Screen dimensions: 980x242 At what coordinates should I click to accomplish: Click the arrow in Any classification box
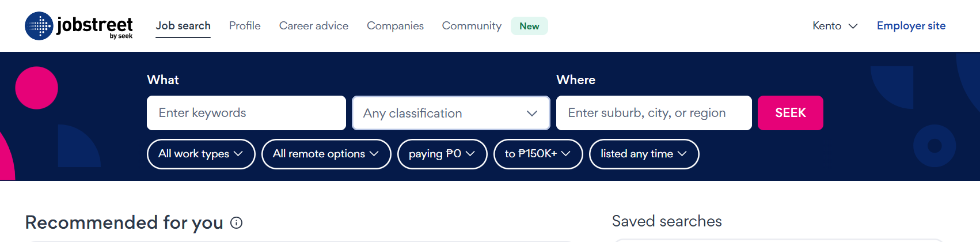coord(531,114)
